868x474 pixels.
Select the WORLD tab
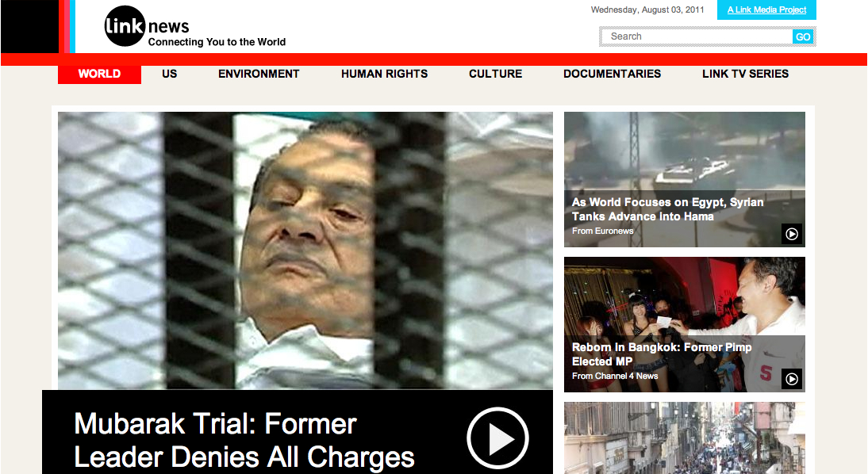[x=100, y=75]
